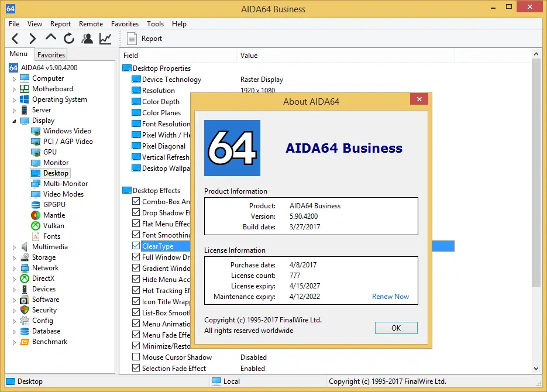
Task: Click the Field column header
Action: (178, 56)
